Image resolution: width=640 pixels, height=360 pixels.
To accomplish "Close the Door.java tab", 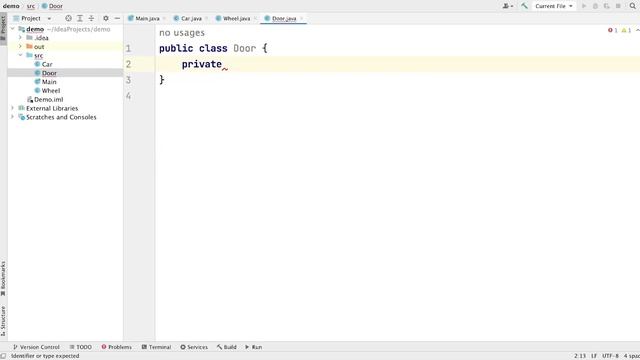I will pyautogui.click(x=302, y=18).
